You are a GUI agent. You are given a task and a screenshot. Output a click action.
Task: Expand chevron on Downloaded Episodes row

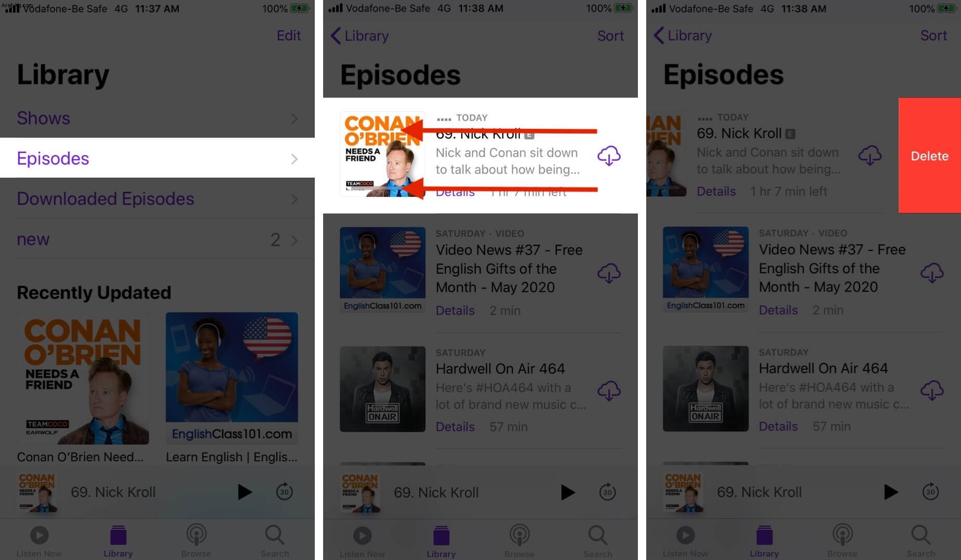[x=295, y=199]
